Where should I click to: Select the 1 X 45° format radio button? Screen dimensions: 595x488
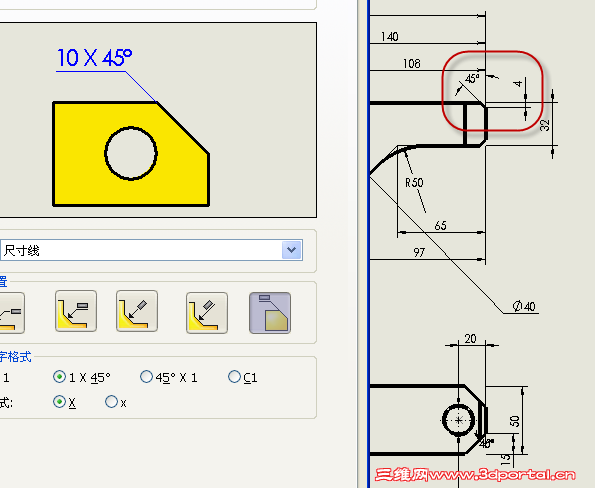click(59, 377)
